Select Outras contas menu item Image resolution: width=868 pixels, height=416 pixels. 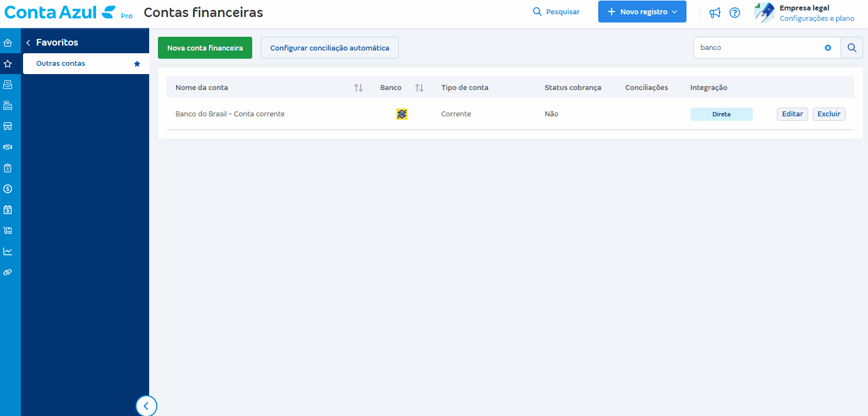[61, 64]
